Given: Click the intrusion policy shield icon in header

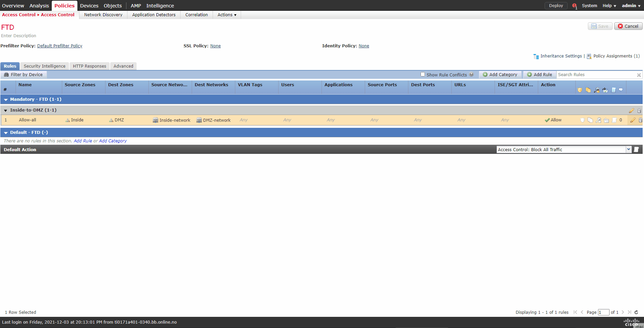Looking at the screenshot, I should (x=580, y=90).
